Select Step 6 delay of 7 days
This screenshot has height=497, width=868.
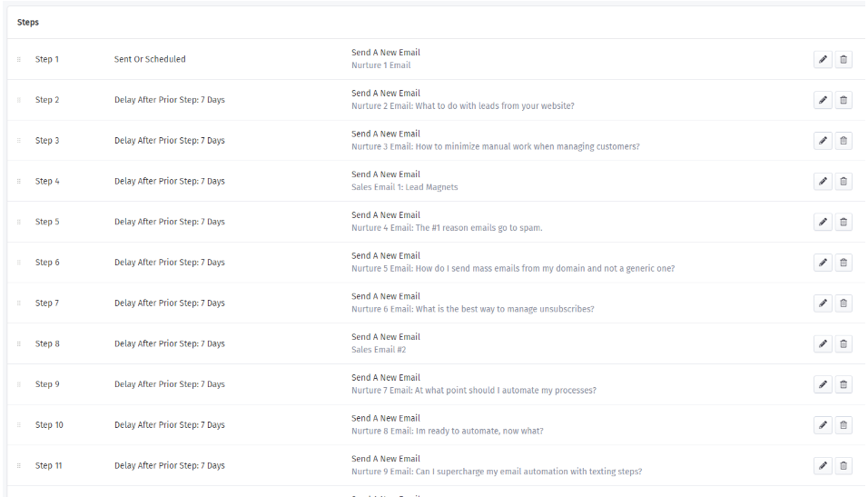tap(170, 262)
